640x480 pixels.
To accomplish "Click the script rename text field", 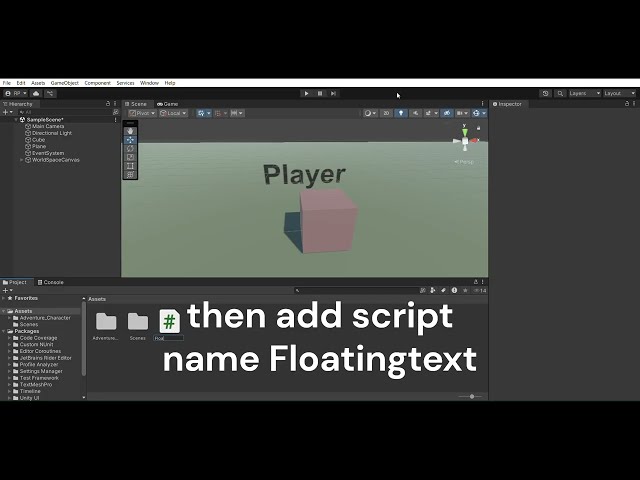I will tap(169, 338).
